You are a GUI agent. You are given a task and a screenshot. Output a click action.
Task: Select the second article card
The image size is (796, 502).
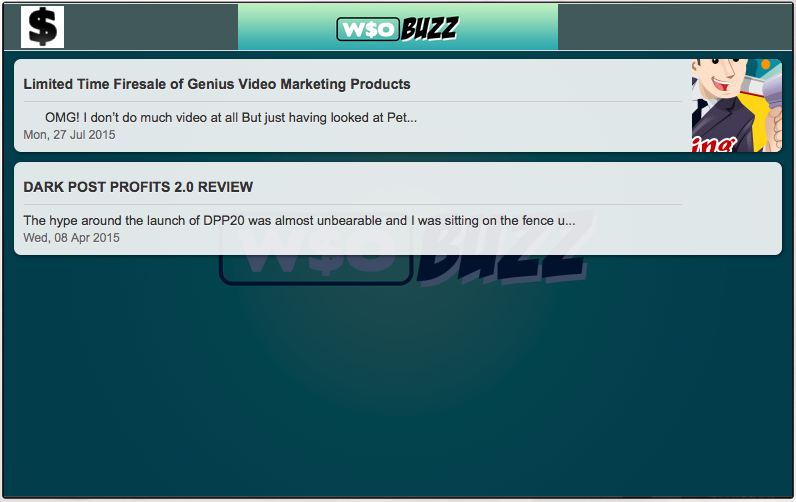(x=397, y=208)
